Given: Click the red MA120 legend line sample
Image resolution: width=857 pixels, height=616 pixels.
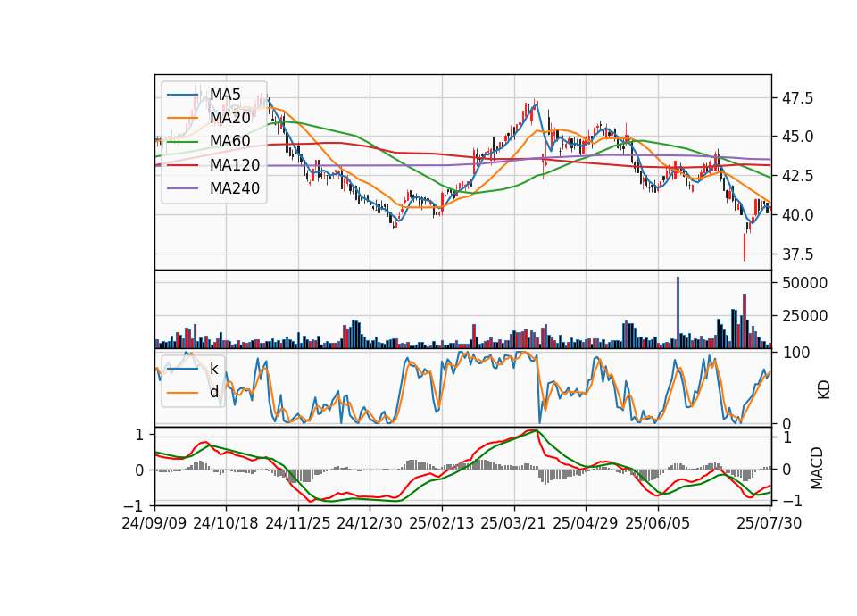Looking at the screenshot, I should point(182,165).
